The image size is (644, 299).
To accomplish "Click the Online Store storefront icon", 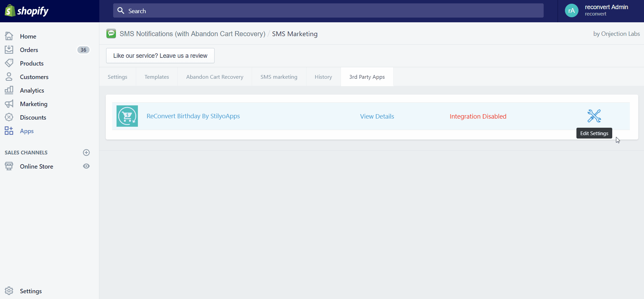I will (x=9, y=166).
